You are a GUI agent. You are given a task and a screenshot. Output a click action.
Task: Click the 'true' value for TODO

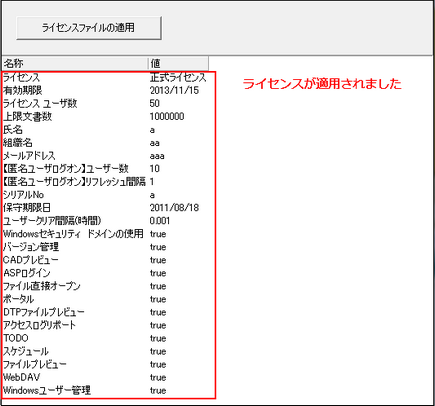[x=158, y=338]
